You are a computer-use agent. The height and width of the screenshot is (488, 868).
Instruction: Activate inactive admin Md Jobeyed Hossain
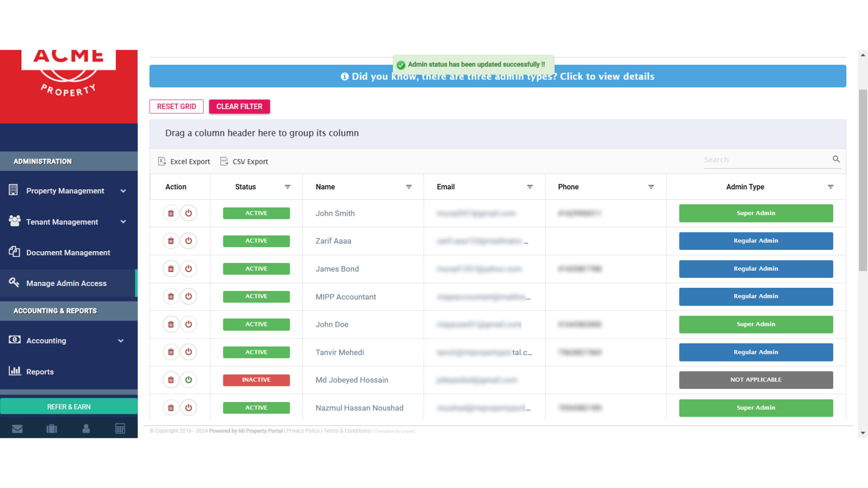pos(189,380)
